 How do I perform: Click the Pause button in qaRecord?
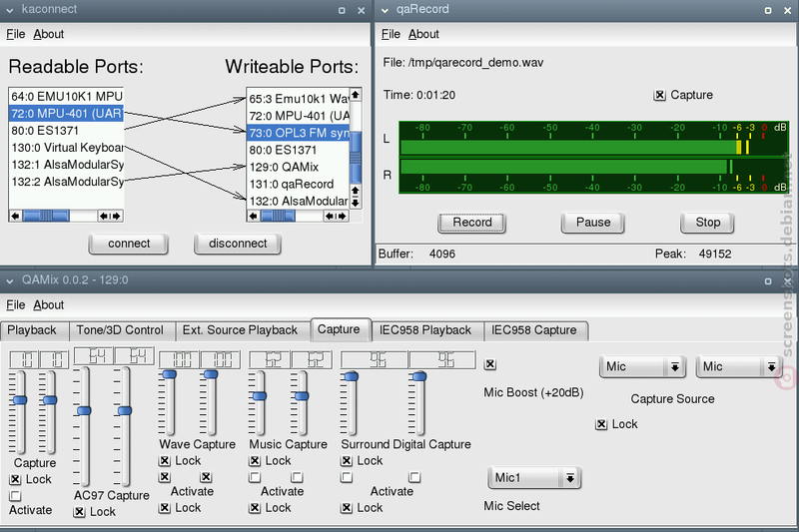[592, 223]
